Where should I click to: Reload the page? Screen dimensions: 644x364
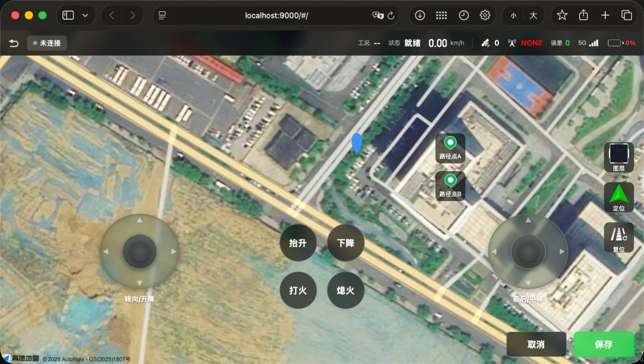pos(391,15)
